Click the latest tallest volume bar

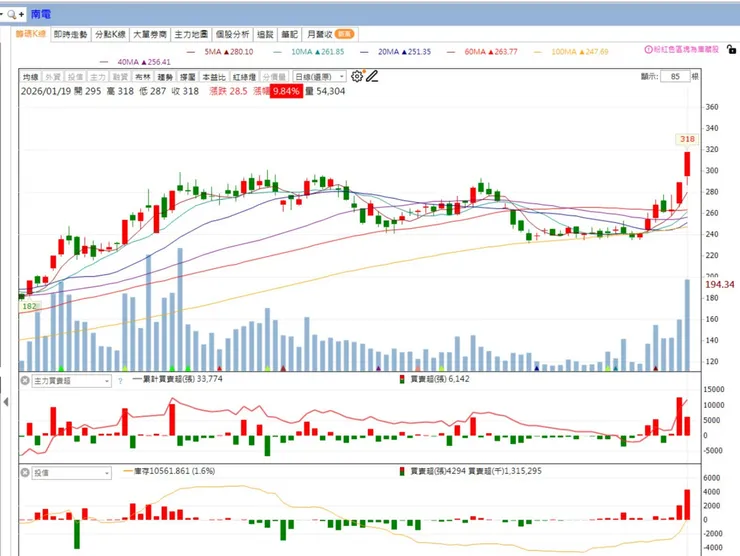tap(687, 325)
